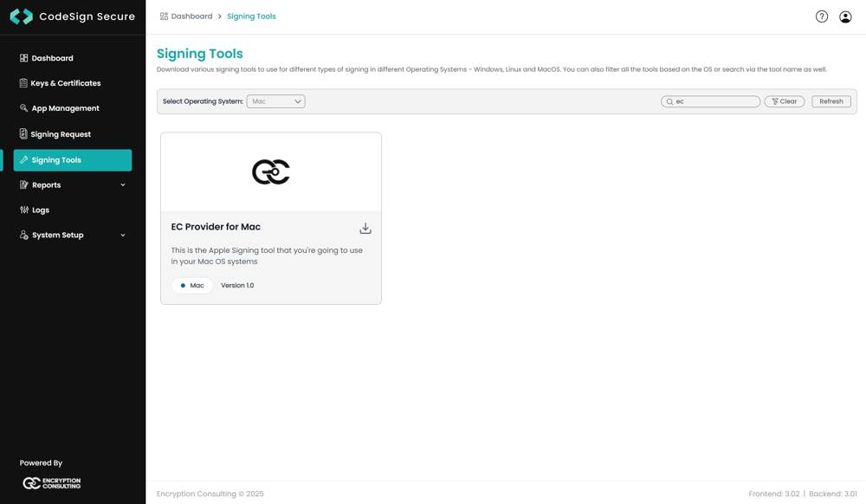Click the EC Provider logo thumbnail
Image resolution: width=866 pixels, height=504 pixels.
coord(270,171)
